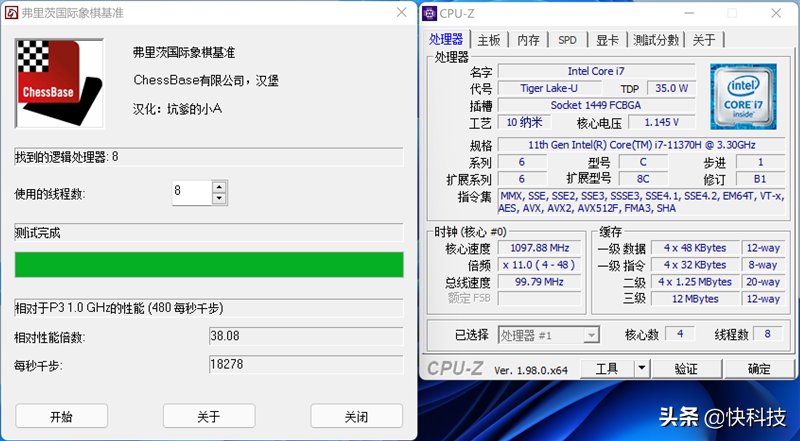Click the thread count input field showing 8
Viewport: 800px width, 441px height.
click(192, 192)
